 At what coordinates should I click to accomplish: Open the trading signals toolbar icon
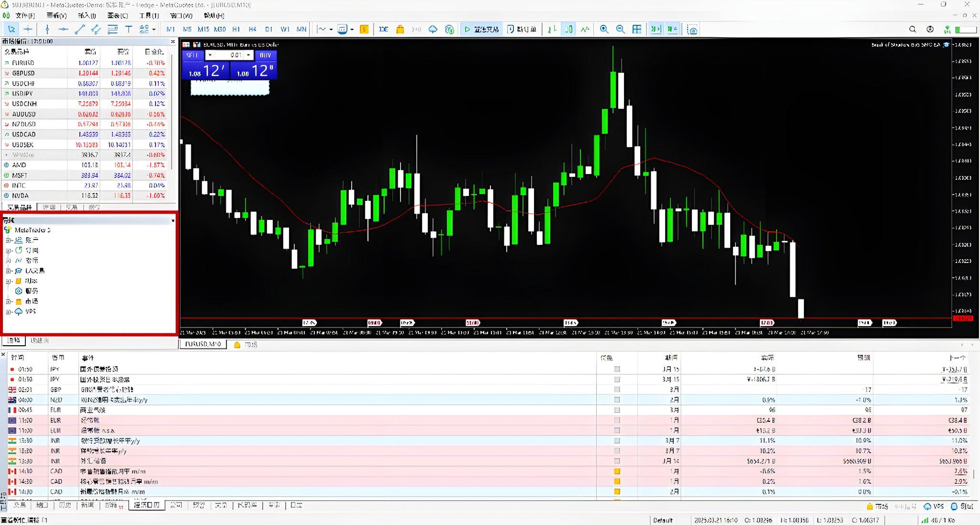[x=416, y=29]
